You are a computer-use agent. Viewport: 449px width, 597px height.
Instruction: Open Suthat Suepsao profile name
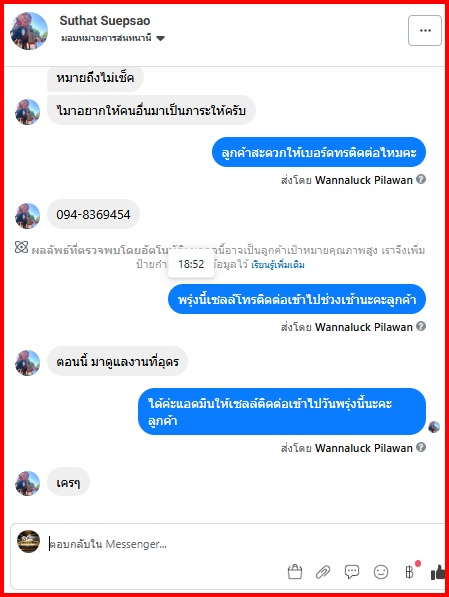coord(105,21)
